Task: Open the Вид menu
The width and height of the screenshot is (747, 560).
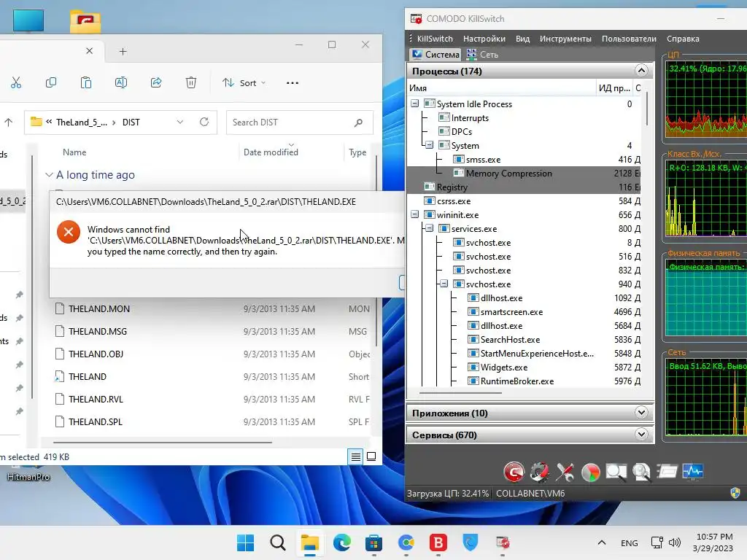Action: coord(522,39)
